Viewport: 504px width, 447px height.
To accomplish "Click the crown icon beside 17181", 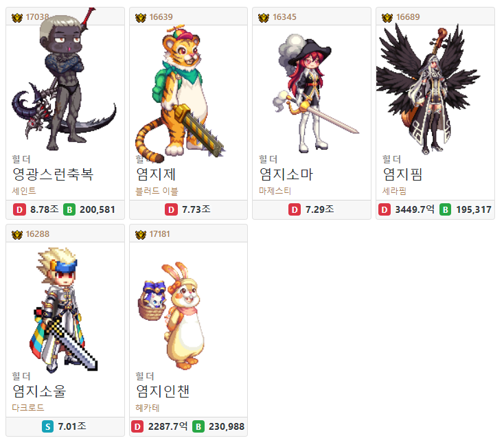I will point(141,235).
